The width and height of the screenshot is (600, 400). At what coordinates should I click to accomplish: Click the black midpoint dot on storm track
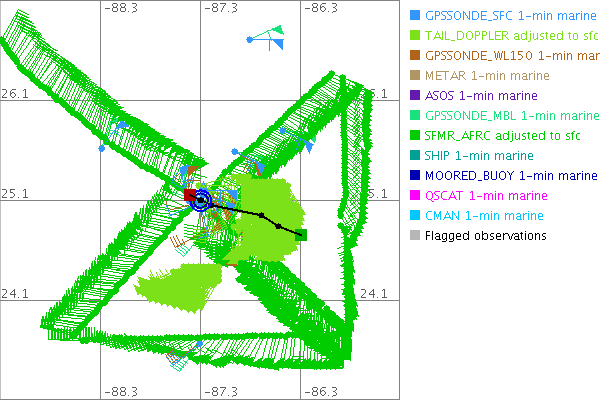[x=261, y=216]
